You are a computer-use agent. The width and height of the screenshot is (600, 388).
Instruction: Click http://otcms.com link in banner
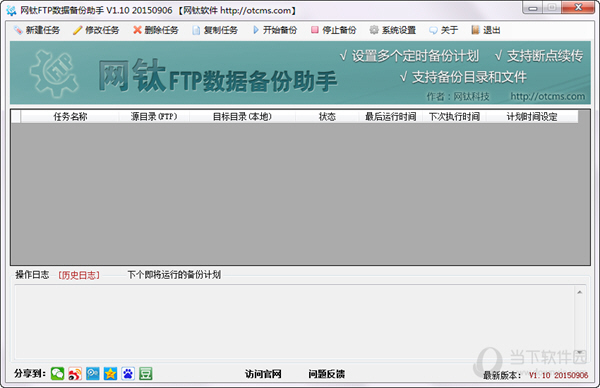point(548,96)
